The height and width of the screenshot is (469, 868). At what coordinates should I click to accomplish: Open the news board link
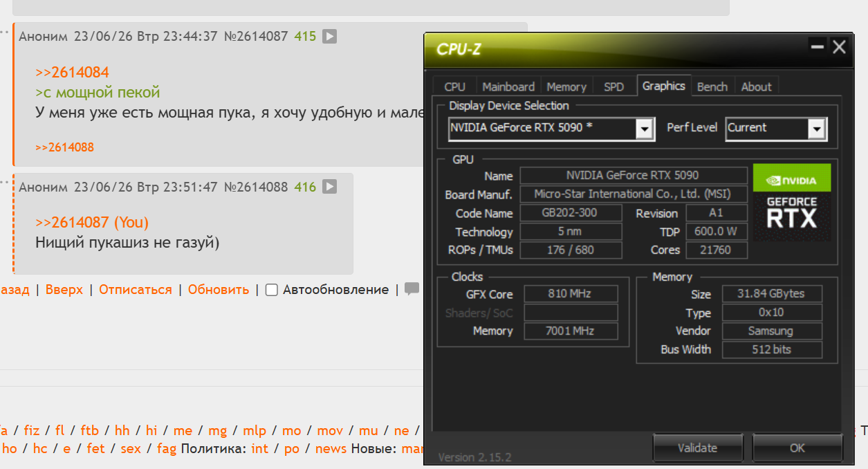point(331,449)
